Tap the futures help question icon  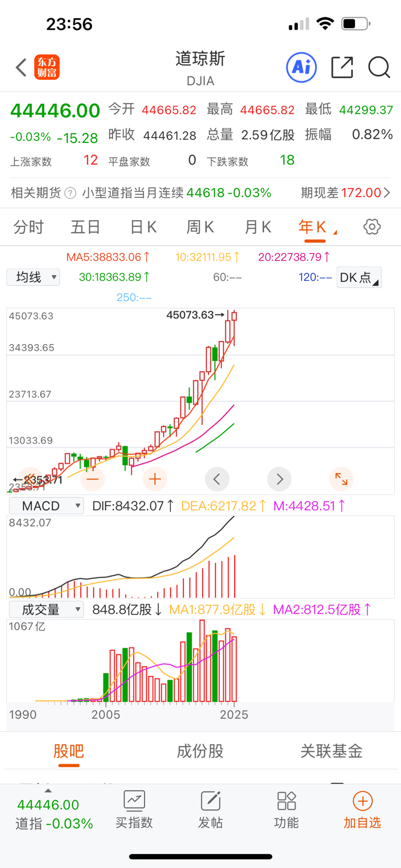[70, 193]
